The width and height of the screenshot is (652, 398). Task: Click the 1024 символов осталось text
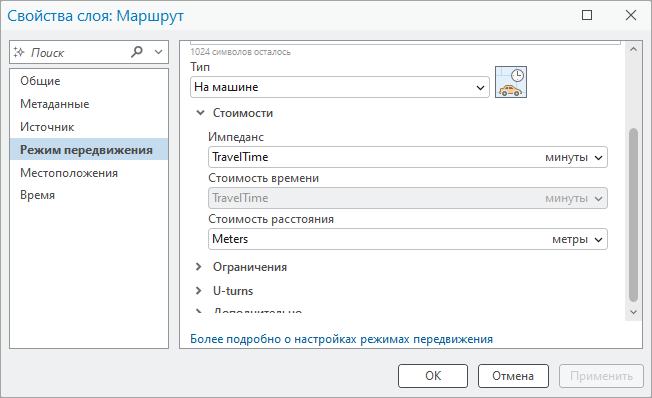240,52
